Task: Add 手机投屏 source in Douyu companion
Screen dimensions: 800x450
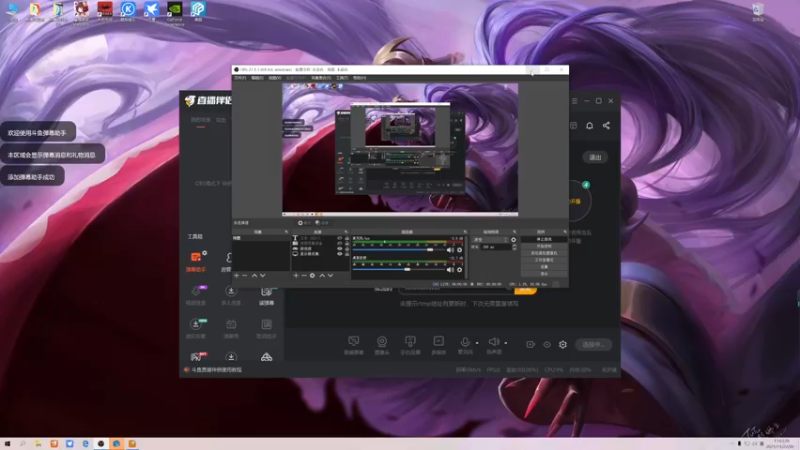Action: point(410,345)
